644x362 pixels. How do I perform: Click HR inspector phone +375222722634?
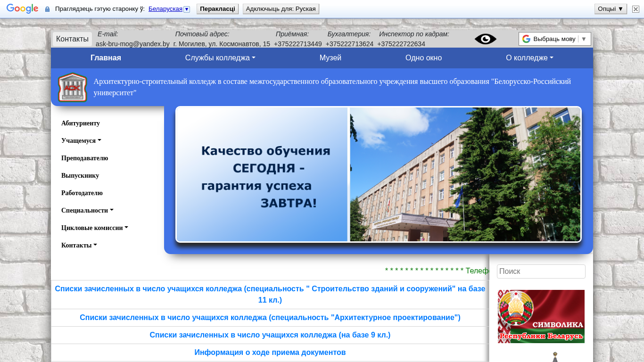point(401,44)
